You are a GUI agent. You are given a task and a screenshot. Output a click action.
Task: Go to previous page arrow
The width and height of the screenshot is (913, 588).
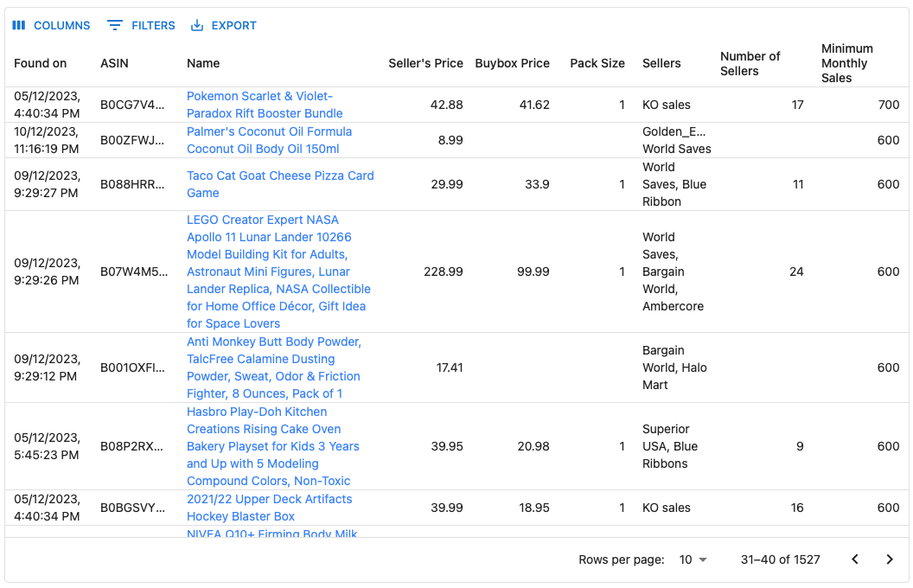854,559
